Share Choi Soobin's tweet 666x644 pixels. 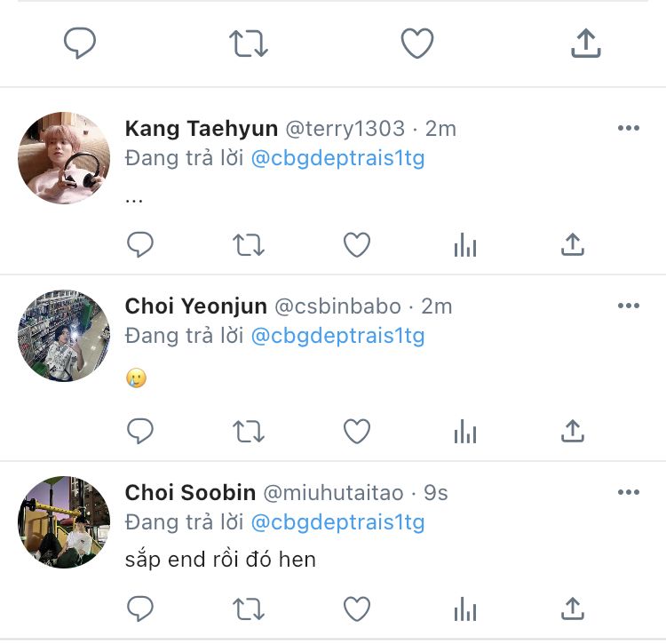(574, 608)
